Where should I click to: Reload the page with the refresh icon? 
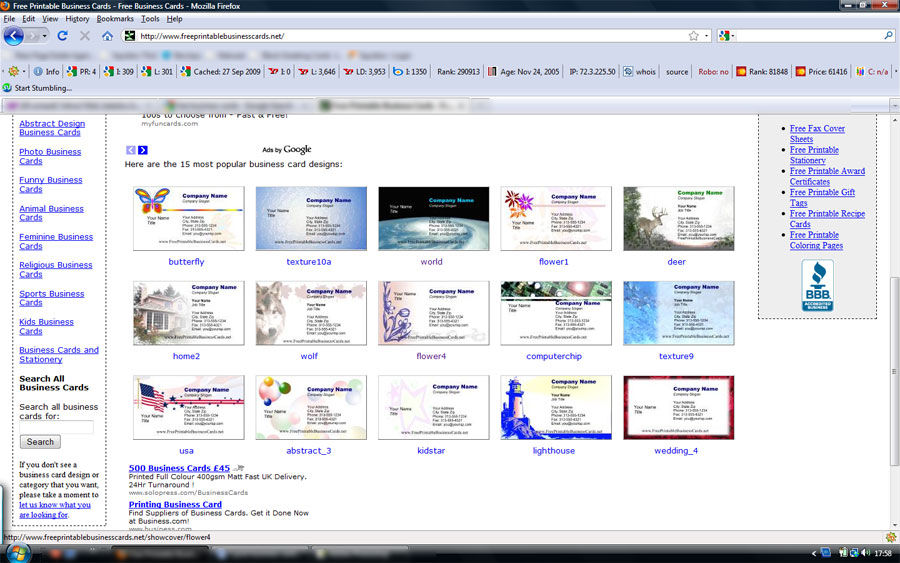click(62, 36)
